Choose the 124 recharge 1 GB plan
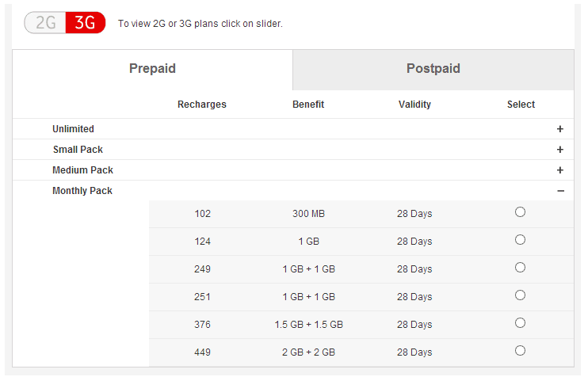This screenshot has height=377, width=588. pyautogui.click(x=520, y=240)
